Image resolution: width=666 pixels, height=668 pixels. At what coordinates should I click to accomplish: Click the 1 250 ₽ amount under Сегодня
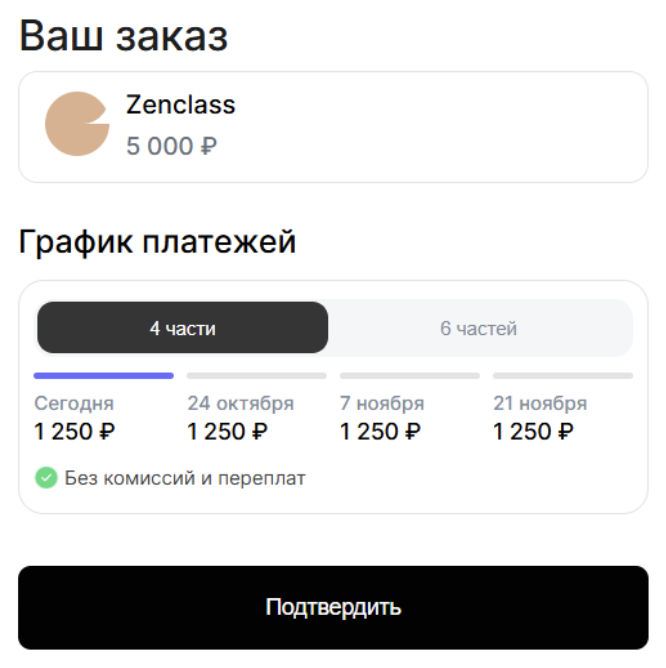(75, 432)
